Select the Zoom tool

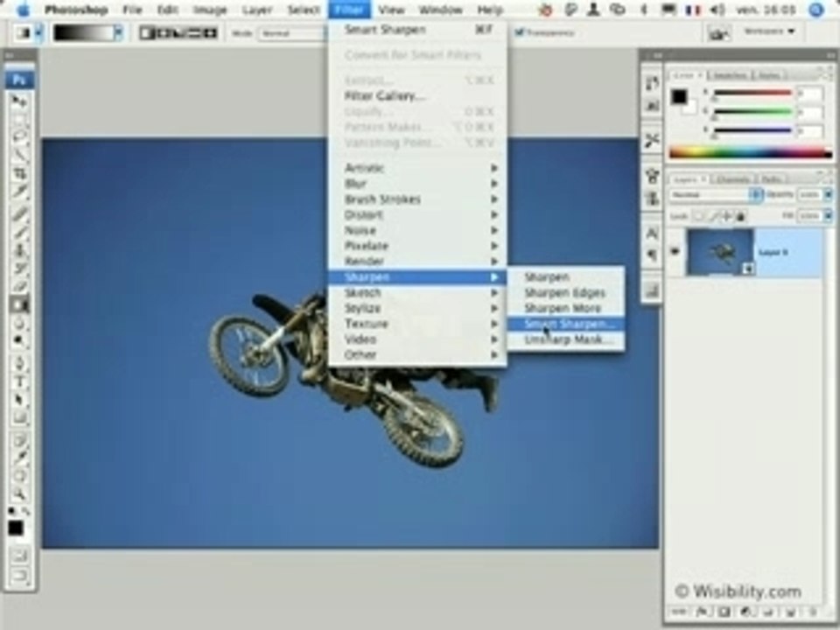(x=19, y=493)
